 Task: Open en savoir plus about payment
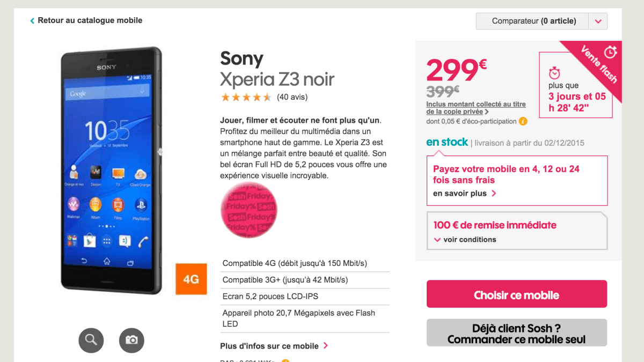click(x=465, y=194)
